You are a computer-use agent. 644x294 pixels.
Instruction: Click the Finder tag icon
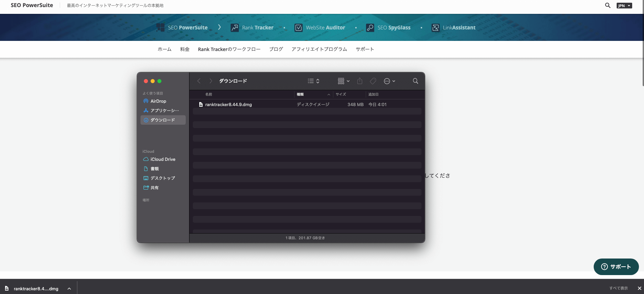click(373, 81)
